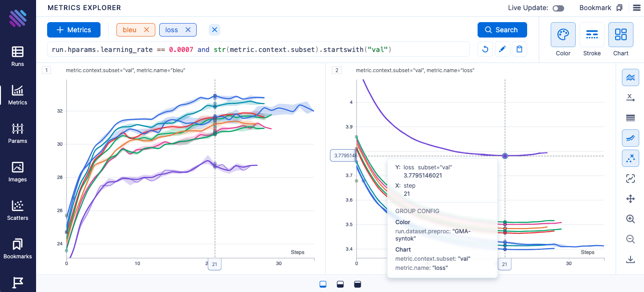Open the hamburger menu in header
The width and height of the screenshot is (644, 292).
636,8
